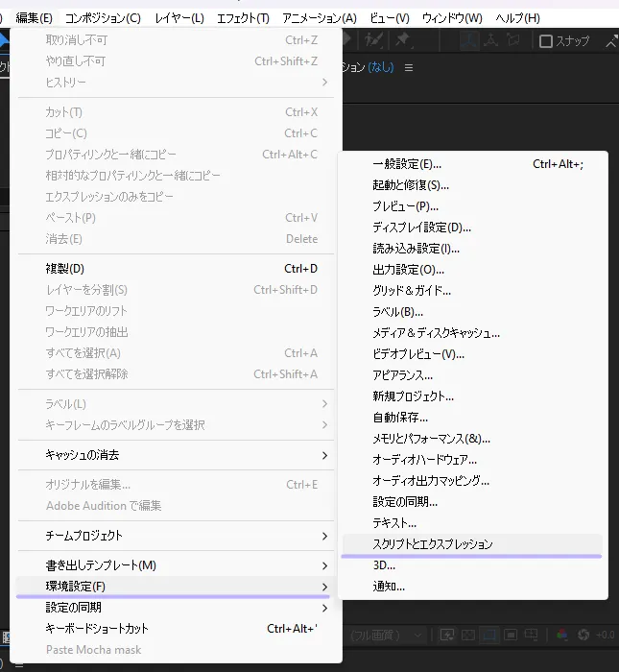The width and height of the screenshot is (619, 672).
Task: Open the ウィンドウ(W) menu
Action: coord(452,18)
